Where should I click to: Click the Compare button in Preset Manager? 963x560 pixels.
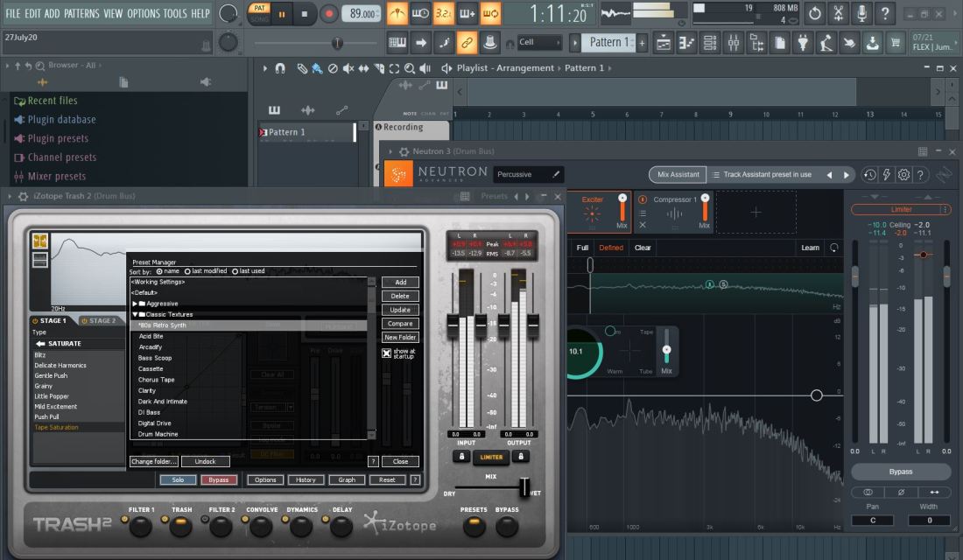[399, 324]
